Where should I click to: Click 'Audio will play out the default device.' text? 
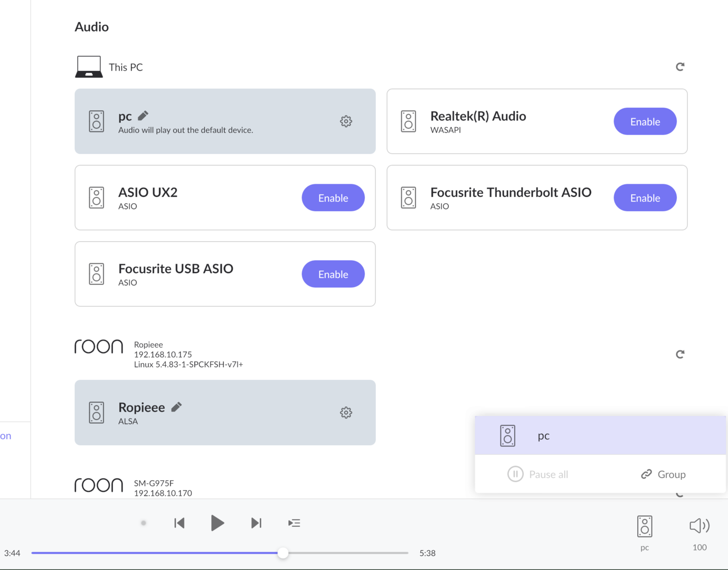pos(186,130)
